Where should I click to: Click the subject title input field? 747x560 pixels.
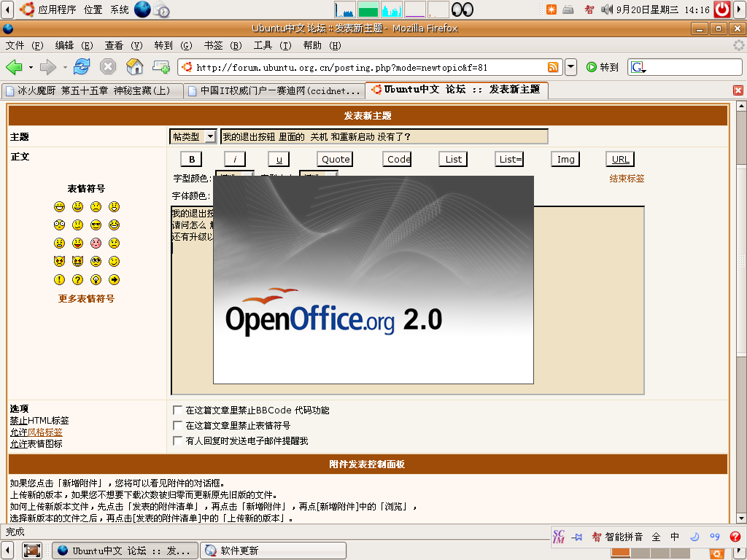[384, 136]
